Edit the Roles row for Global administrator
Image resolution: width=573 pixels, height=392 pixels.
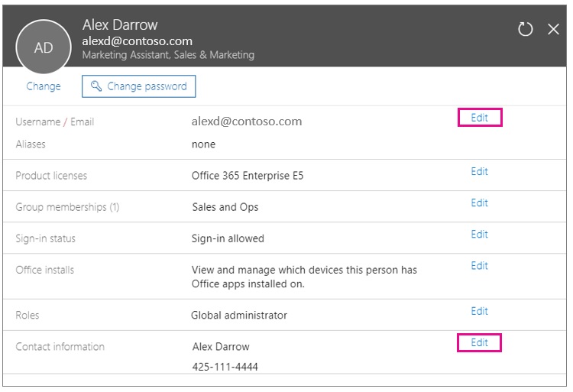480,311
